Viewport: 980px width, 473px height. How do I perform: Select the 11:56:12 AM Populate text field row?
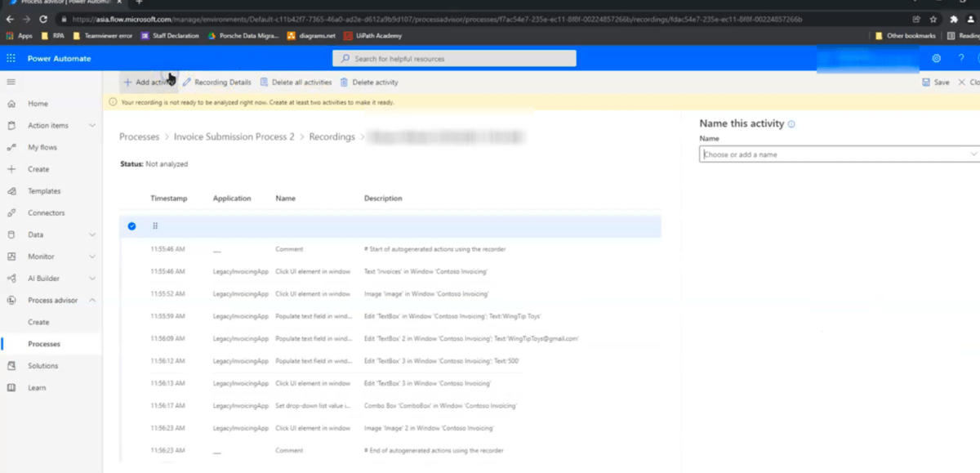pyautogui.click(x=390, y=360)
